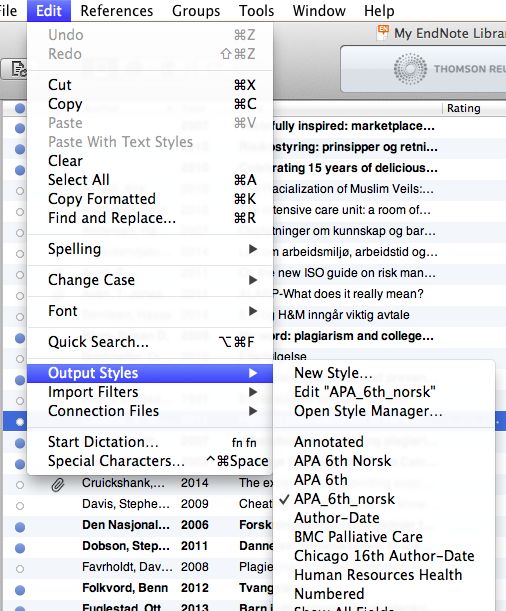Expand the Spelling submenu
The height and width of the screenshot is (611, 506).
click(x=150, y=249)
